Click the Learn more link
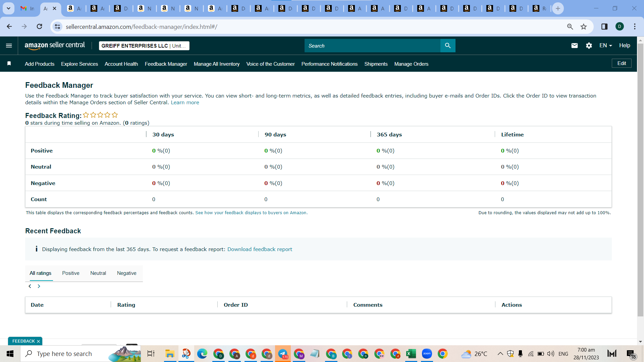644x362 pixels. pos(185,103)
